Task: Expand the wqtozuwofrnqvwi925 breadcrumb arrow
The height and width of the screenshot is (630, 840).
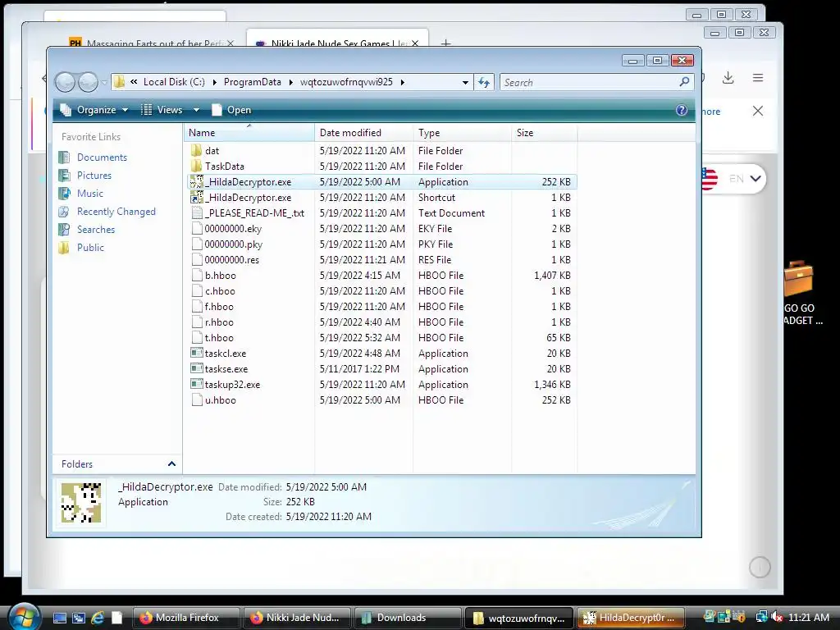Action: click(x=402, y=82)
